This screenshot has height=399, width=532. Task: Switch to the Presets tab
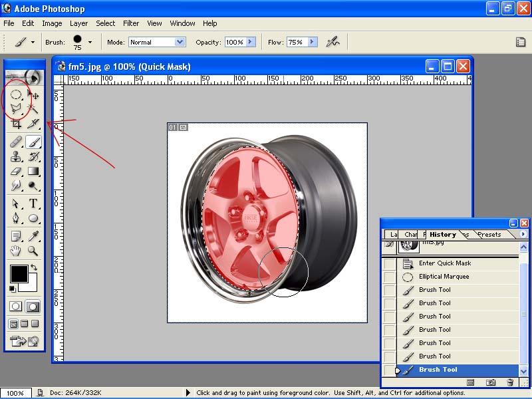tap(489, 235)
